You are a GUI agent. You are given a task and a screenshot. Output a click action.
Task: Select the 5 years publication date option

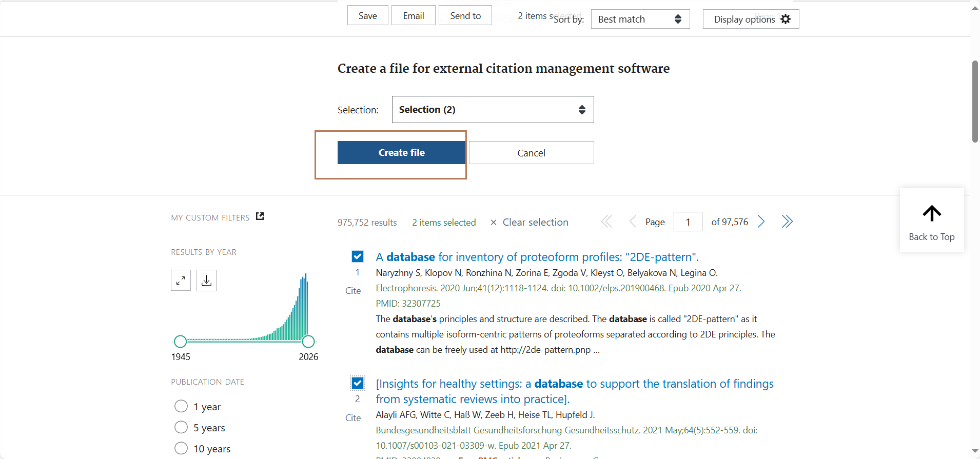(181, 427)
